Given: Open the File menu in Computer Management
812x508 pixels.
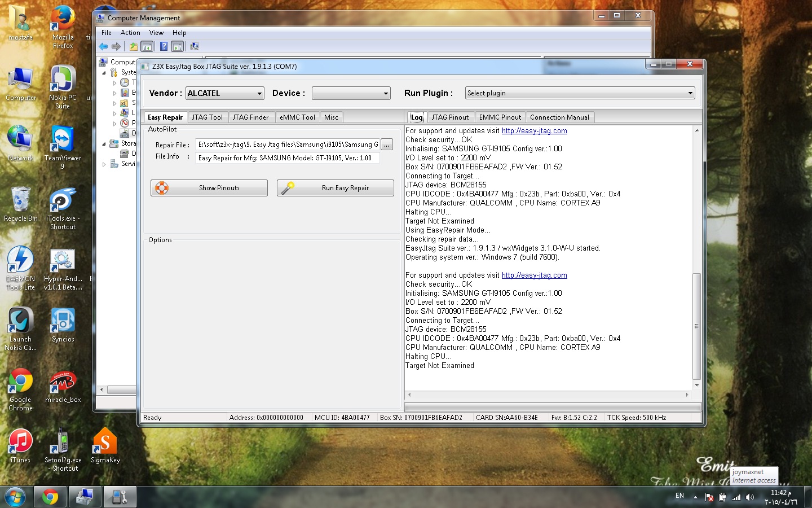Looking at the screenshot, I should coord(107,33).
